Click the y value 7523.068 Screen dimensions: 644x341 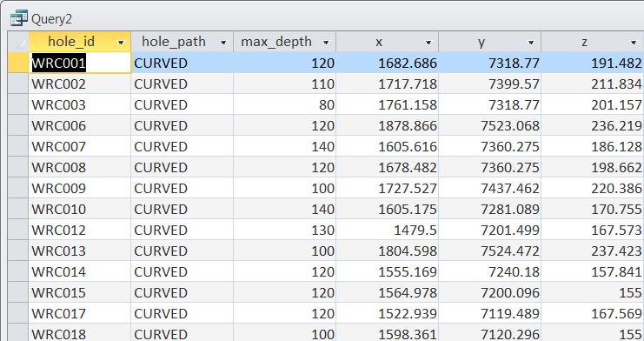[490, 125]
